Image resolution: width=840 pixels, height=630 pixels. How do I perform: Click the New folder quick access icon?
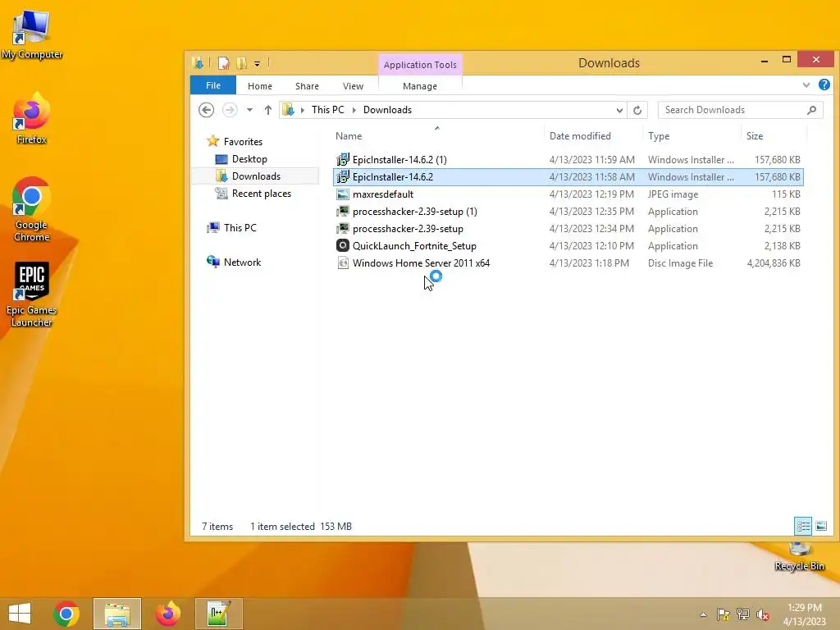[x=242, y=63]
